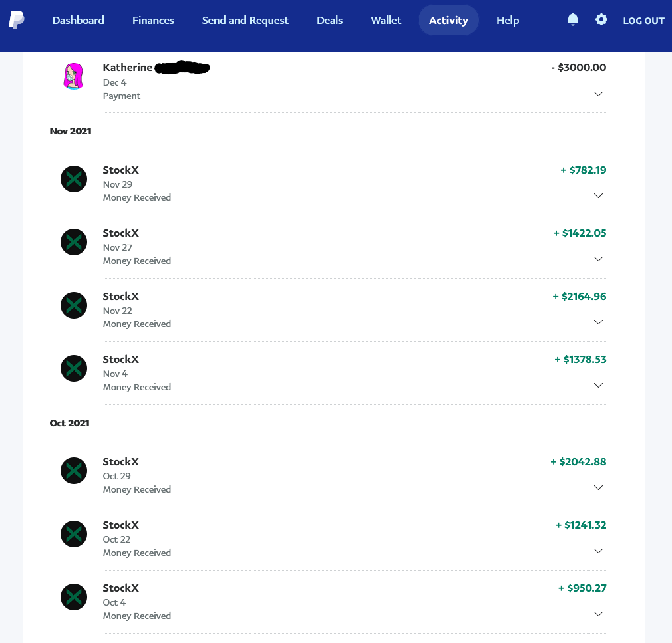The width and height of the screenshot is (672, 643).
Task: Expand the $782.19 StockX transaction
Action: click(598, 196)
